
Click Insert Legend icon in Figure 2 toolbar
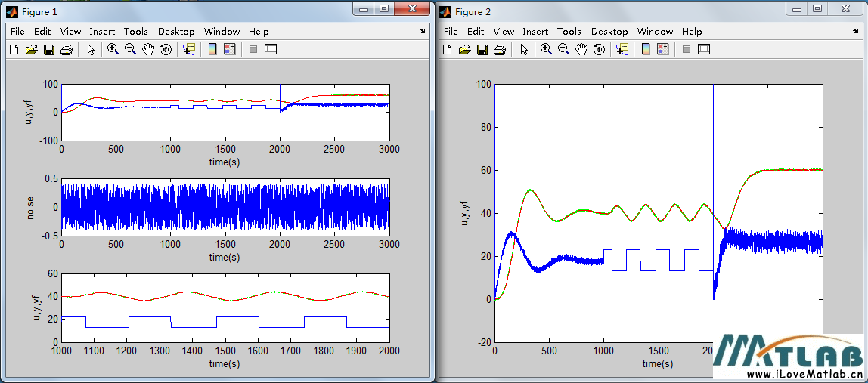663,50
